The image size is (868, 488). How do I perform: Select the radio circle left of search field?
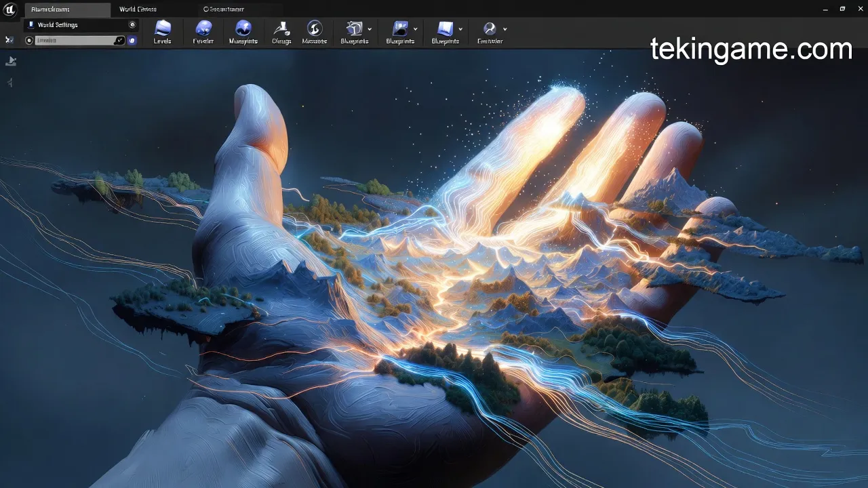pyautogui.click(x=29, y=41)
